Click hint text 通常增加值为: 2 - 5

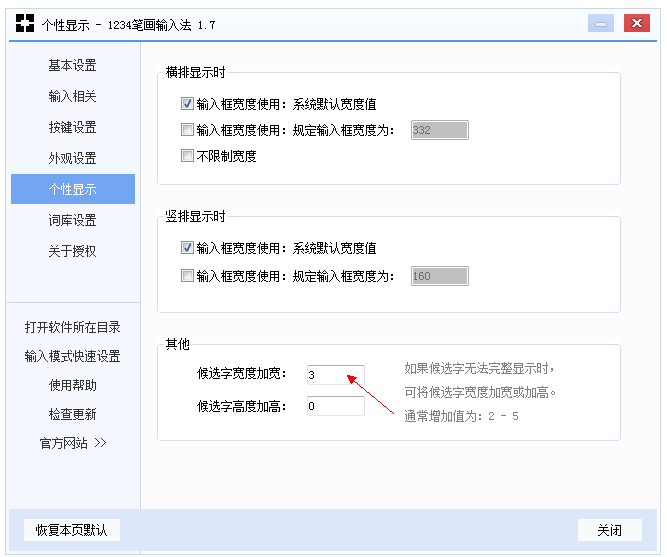coord(461,416)
